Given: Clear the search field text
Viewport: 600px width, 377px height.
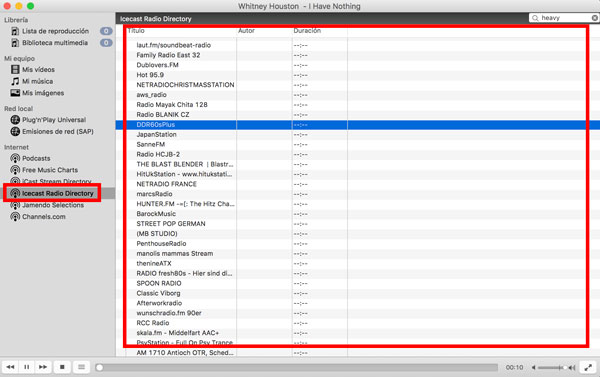Looking at the screenshot, I should click(595, 18).
